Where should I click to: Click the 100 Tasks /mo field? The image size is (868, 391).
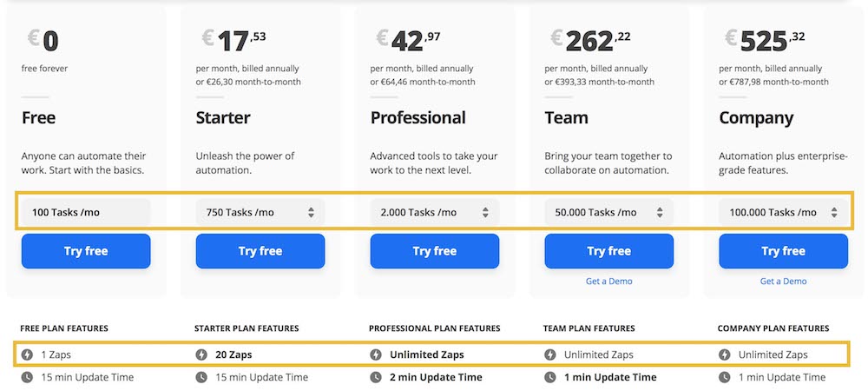(86, 212)
